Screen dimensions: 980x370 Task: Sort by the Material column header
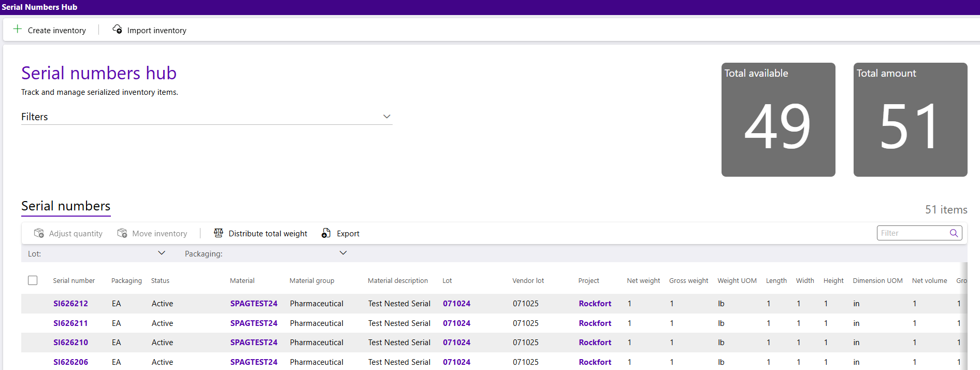[x=242, y=281]
